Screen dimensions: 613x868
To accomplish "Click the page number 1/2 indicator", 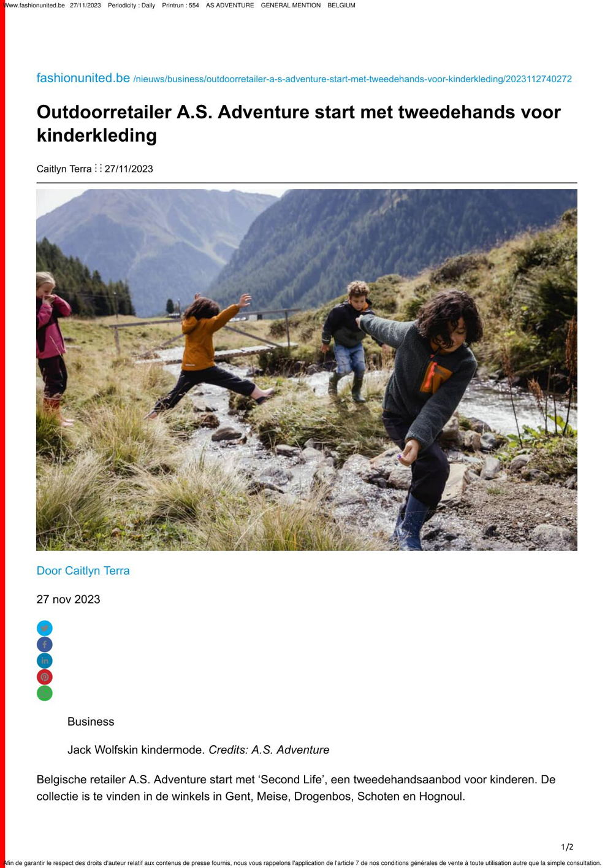I will pyautogui.click(x=567, y=847).
